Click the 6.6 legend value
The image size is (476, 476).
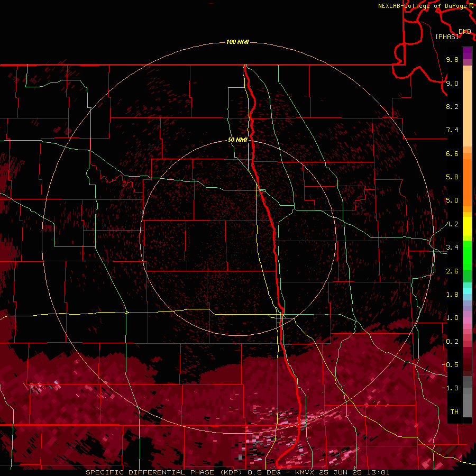(452, 153)
